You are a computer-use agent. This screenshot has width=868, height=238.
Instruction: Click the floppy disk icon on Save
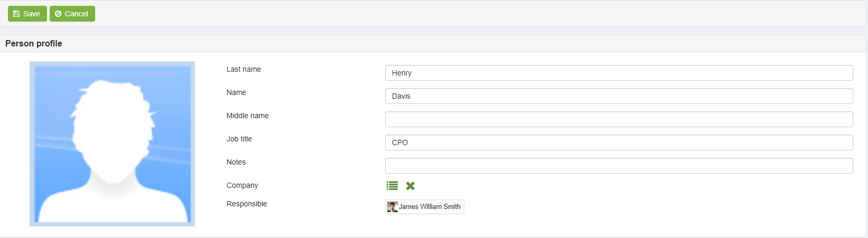tap(16, 14)
